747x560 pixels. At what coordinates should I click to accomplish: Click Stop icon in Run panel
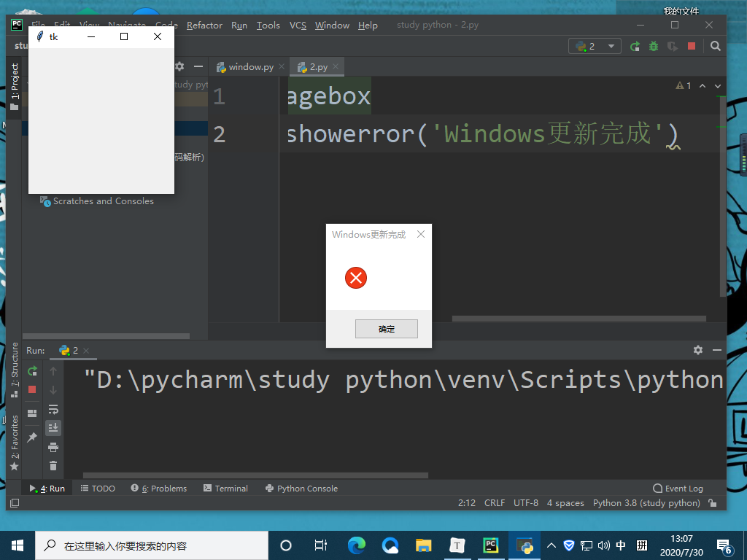coord(32,389)
